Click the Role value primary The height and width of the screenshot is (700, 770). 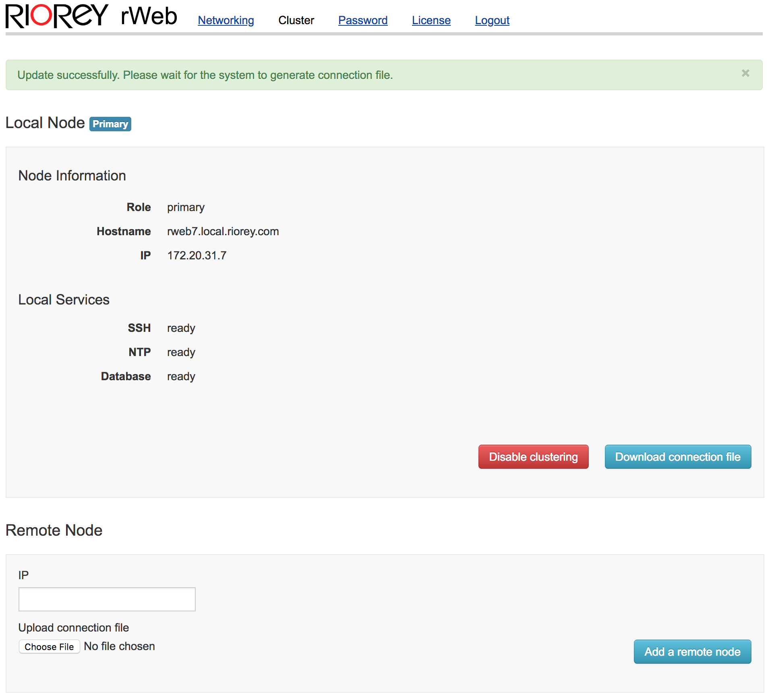click(x=186, y=207)
